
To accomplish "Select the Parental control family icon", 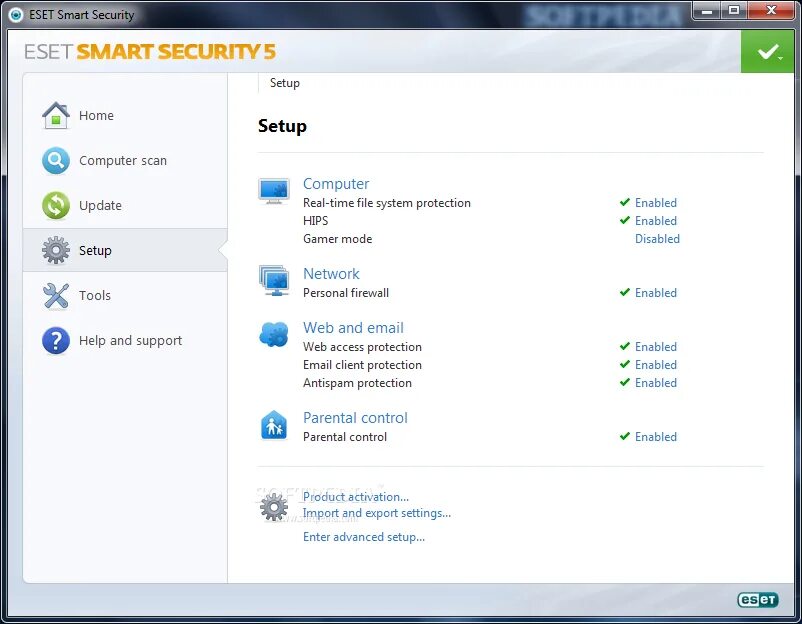I will coord(273,424).
